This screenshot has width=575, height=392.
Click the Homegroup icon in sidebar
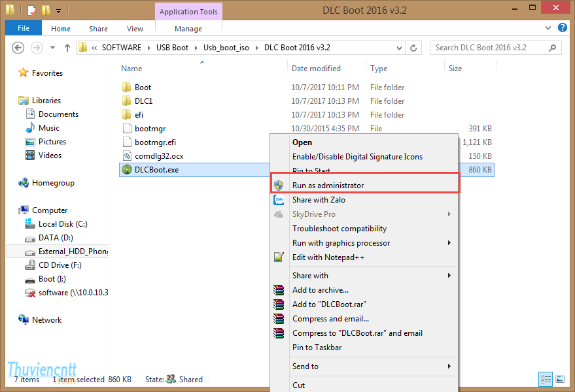point(24,182)
